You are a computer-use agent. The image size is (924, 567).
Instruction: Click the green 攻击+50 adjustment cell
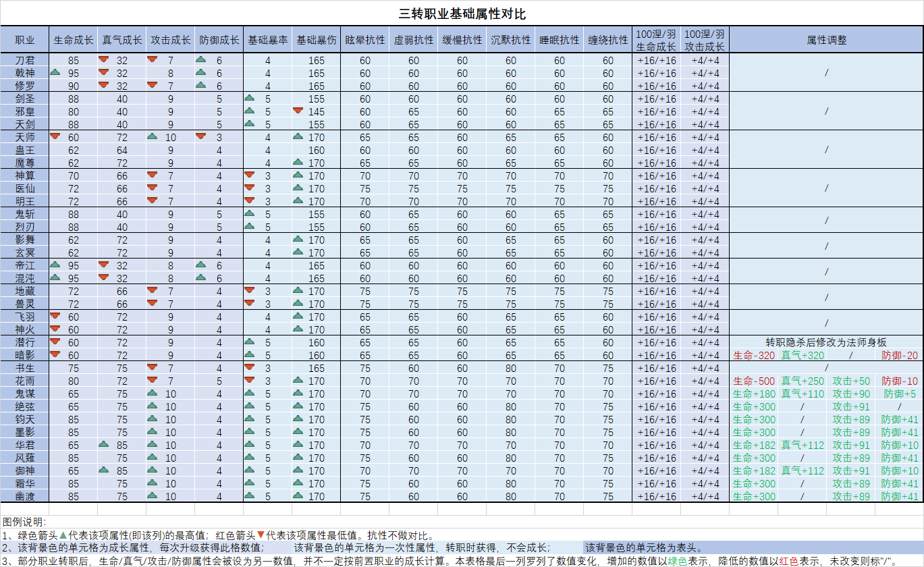pyautogui.click(x=851, y=381)
